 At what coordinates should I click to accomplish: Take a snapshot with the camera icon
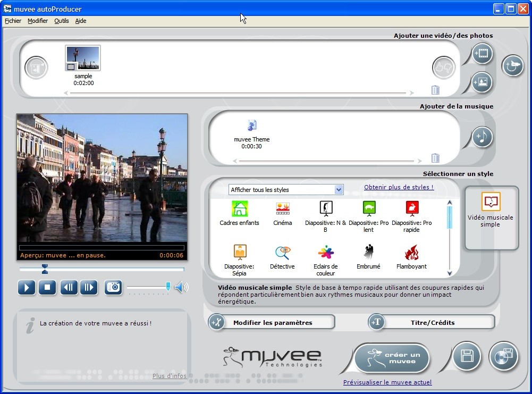(x=113, y=288)
